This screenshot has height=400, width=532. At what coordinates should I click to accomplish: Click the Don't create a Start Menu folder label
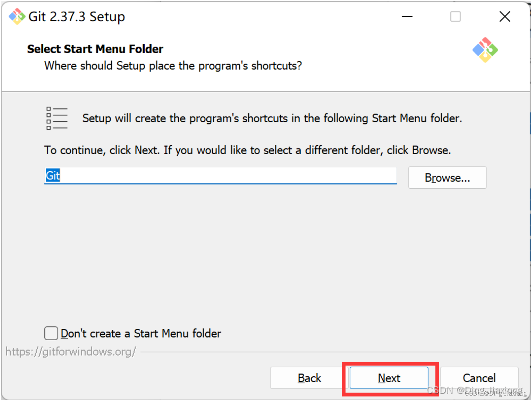(141, 333)
